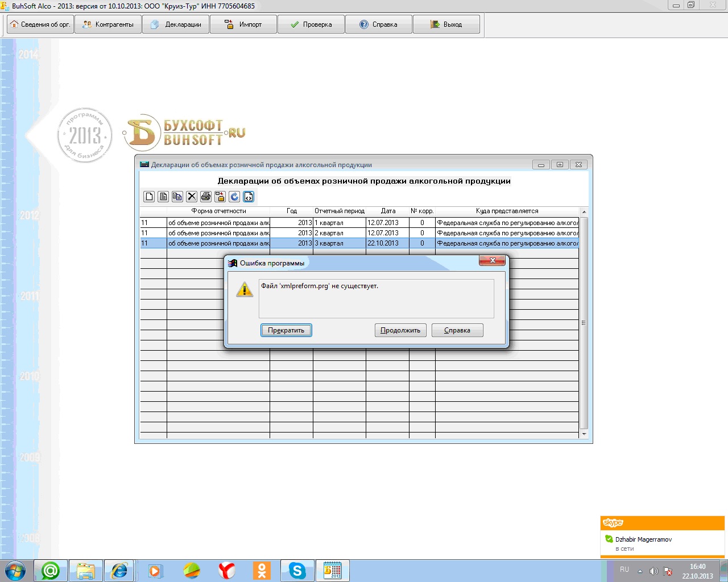Click the new declaration blank page icon

149,197
